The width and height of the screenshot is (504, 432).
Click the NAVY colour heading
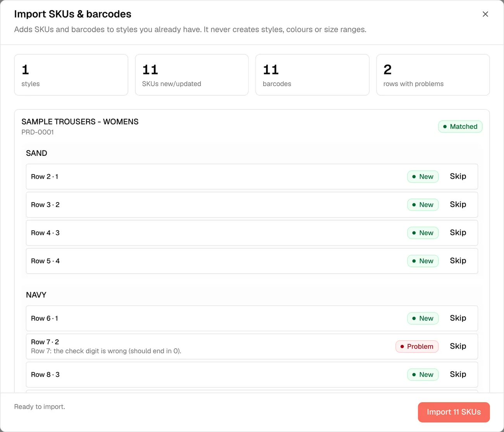point(36,295)
